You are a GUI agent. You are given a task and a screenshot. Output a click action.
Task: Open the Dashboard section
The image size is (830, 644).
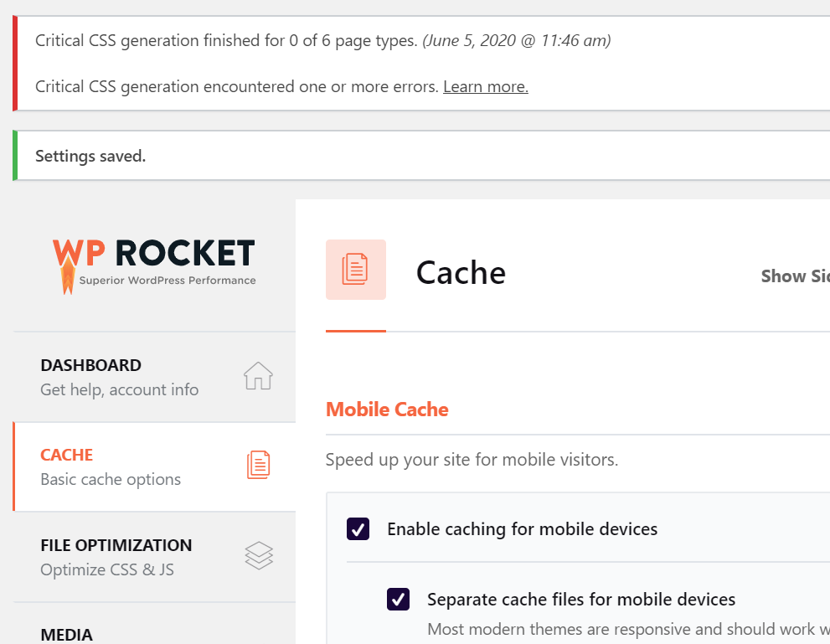tap(90, 365)
